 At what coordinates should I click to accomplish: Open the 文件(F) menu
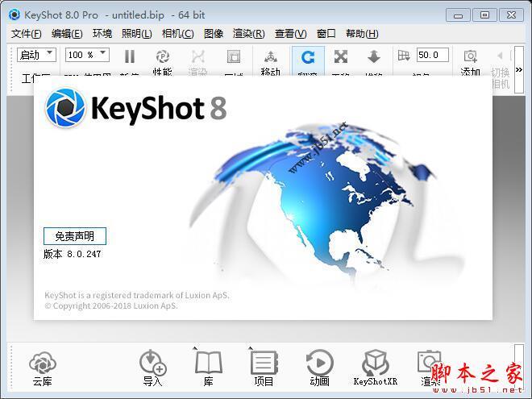coord(26,34)
